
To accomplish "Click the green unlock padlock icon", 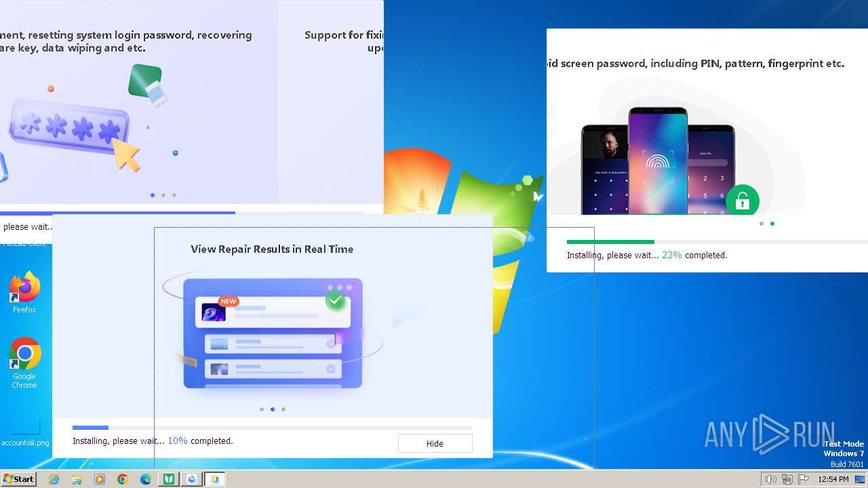I will pos(743,201).
